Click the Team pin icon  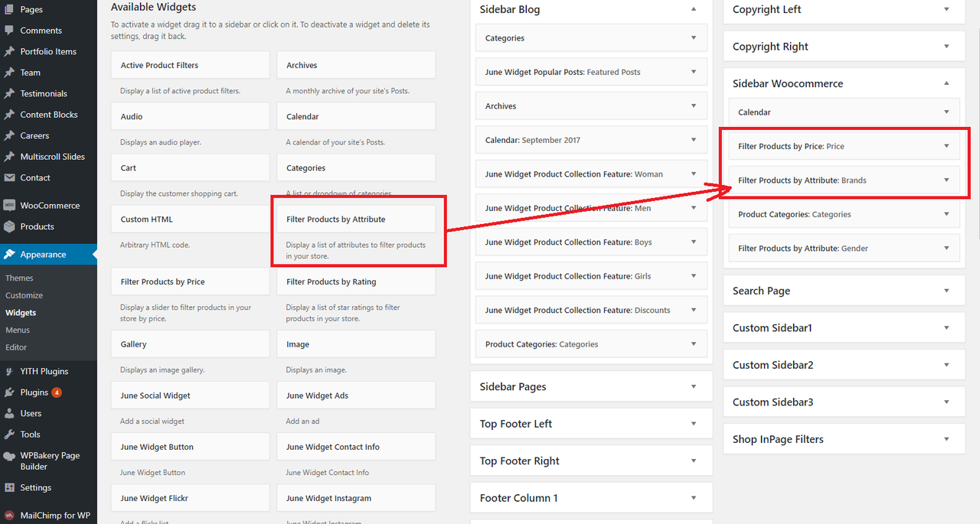pyautogui.click(x=9, y=73)
